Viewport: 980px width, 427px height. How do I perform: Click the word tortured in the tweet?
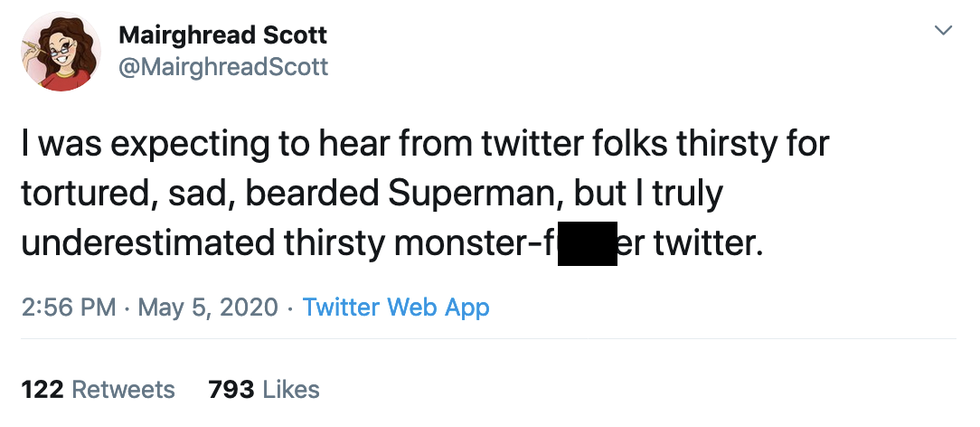click(x=78, y=194)
